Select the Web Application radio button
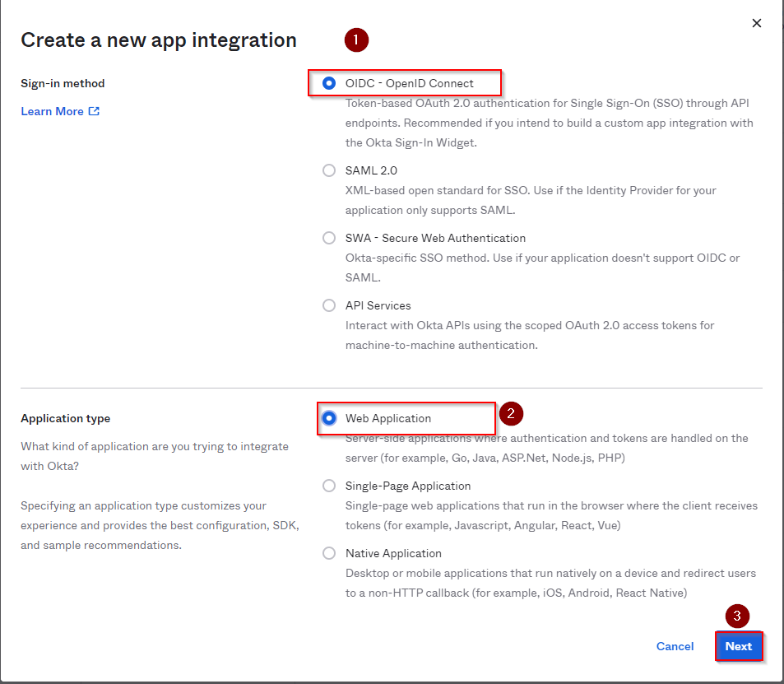 (x=329, y=418)
